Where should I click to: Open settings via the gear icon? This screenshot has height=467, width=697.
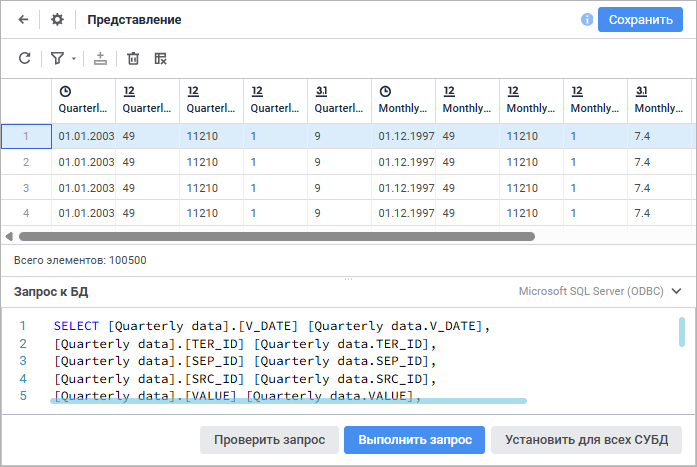[x=57, y=20]
